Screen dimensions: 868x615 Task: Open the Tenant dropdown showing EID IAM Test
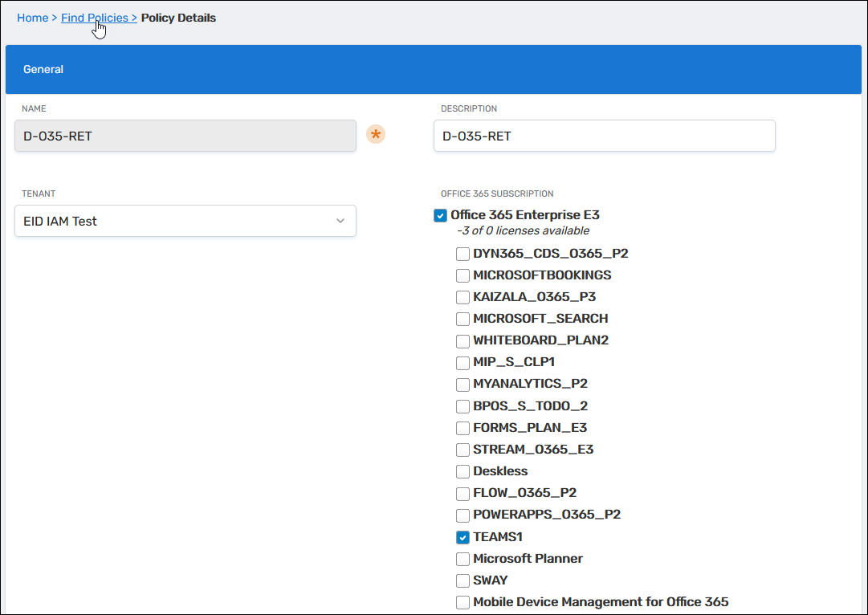(x=185, y=221)
